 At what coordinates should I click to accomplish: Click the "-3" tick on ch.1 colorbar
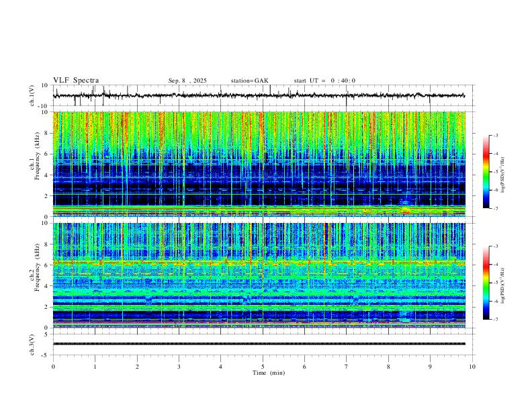tap(495, 135)
